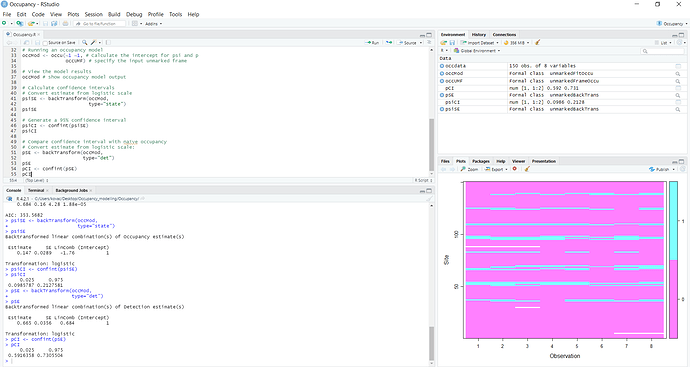Click the Publish button in Plots pane
Viewport: 690px width, 367px height.
coord(659,169)
